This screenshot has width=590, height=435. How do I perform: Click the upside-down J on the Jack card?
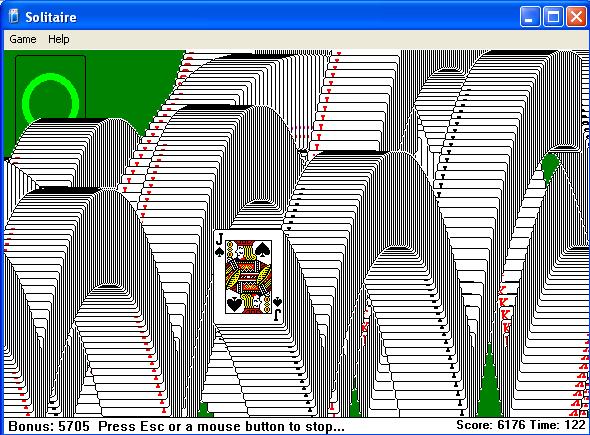pyautogui.click(x=277, y=315)
